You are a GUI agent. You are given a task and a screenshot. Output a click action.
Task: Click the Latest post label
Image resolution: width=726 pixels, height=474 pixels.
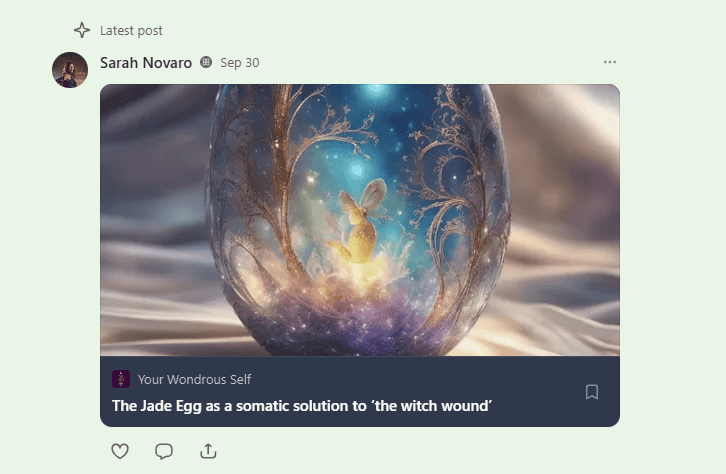pyautogui.click(x=131, y=31)
